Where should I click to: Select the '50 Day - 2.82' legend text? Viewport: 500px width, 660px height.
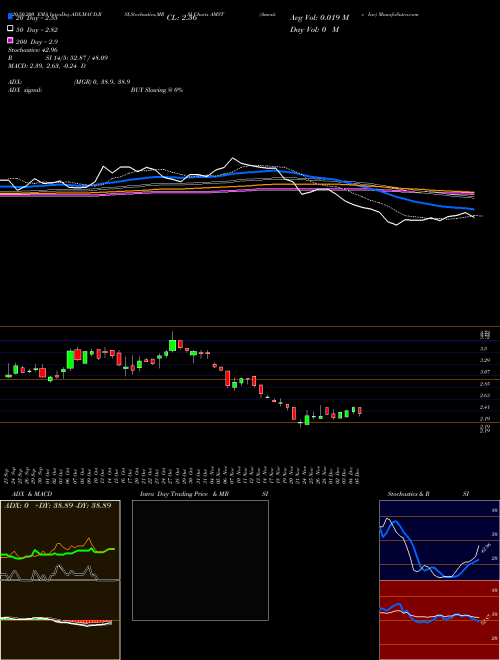[x=37, y=30]
